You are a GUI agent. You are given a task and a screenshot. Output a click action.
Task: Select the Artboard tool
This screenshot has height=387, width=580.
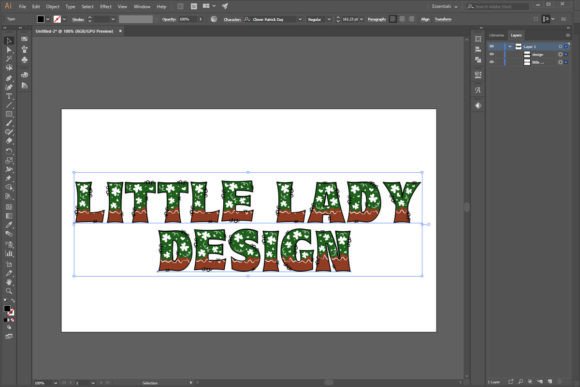pyautogui.click(x=9, y=264)
